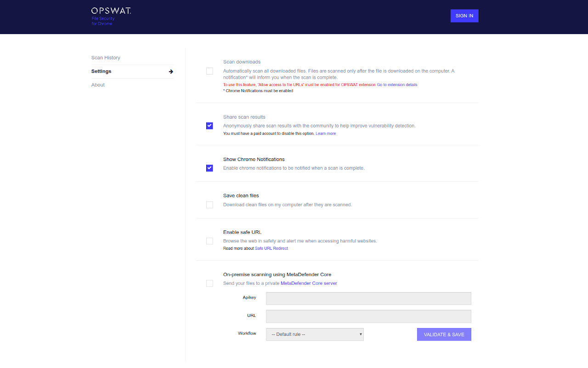Enable the Save clean files option
This screenshot has height=368, width=588.
tap(209, 205)
